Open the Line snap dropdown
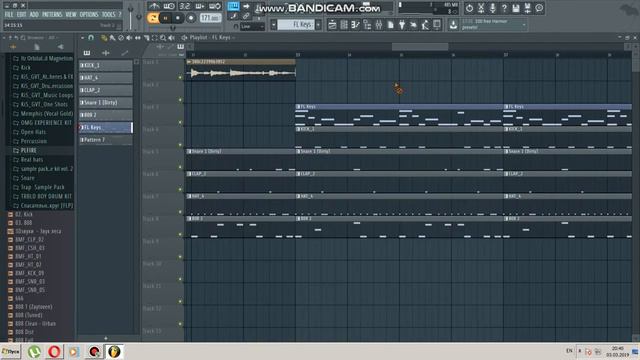640x360 pixels. 252,27
